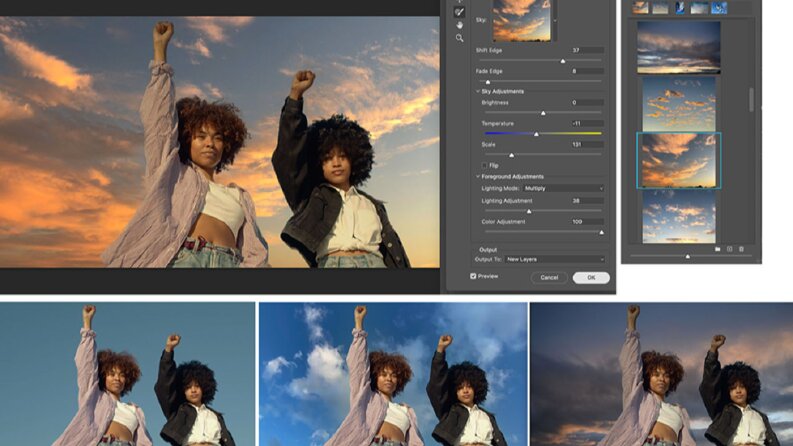793x446 pixels.
Task: Select the Sky Brush tool
Action: coord(459,12)
